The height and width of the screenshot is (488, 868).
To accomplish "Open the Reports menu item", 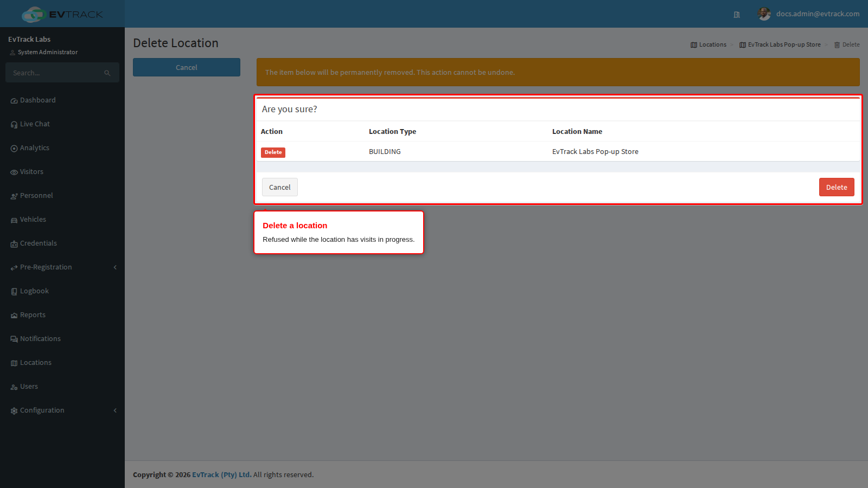I will 62,315.
